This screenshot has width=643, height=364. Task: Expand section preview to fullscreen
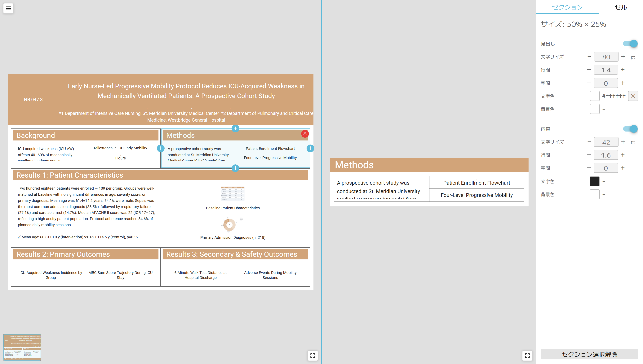click(527, 355)
